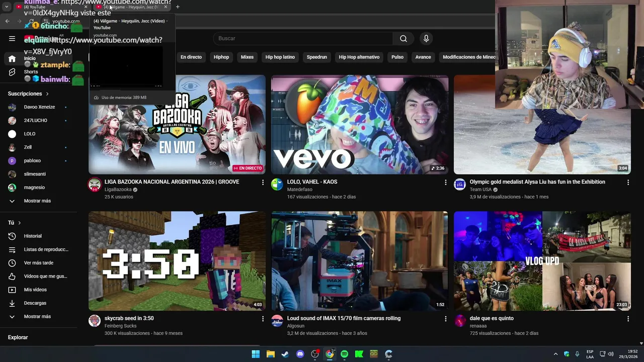Select the Hip hop latino chip
The image size is (644, 362).
[280, 57]
